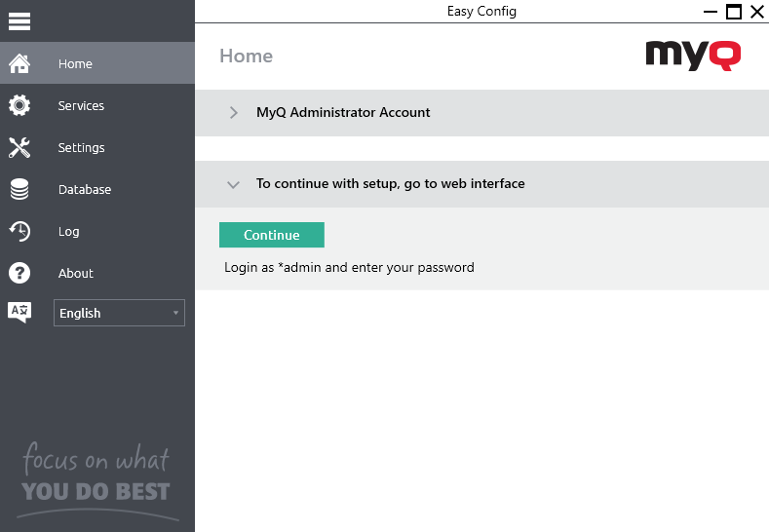The height and width of the screenshot is (532, 769).
Task: Go to the Services page label
Action: pos(81,106)
